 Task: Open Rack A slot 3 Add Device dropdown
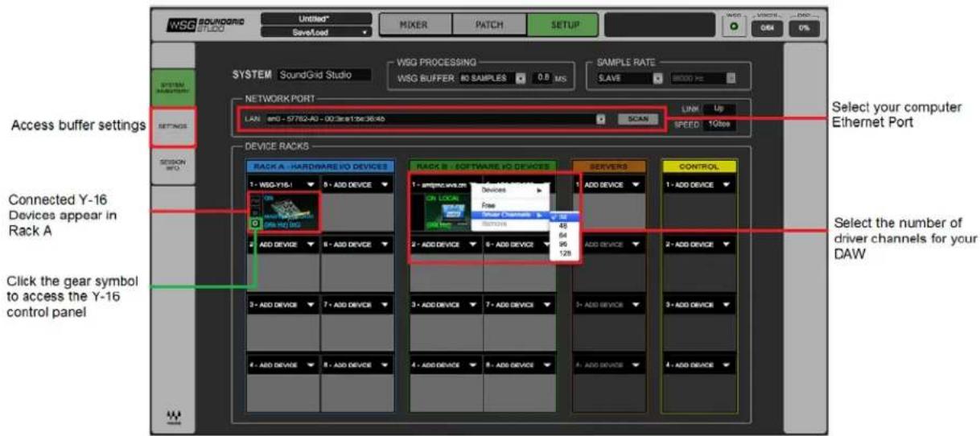282,305
